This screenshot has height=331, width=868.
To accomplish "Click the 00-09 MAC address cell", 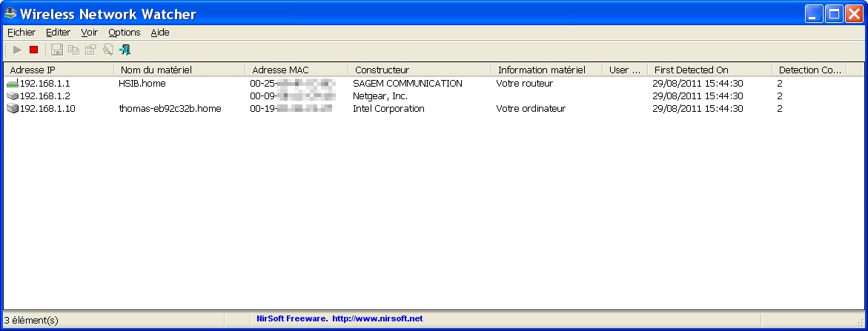I will 292,96.
